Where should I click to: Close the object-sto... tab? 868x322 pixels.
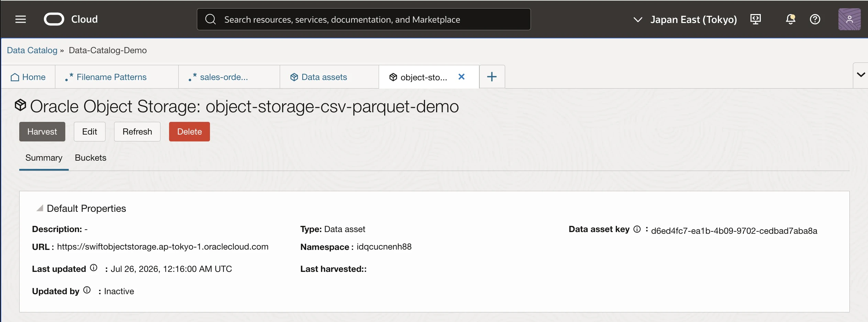[x=461, y=77]
